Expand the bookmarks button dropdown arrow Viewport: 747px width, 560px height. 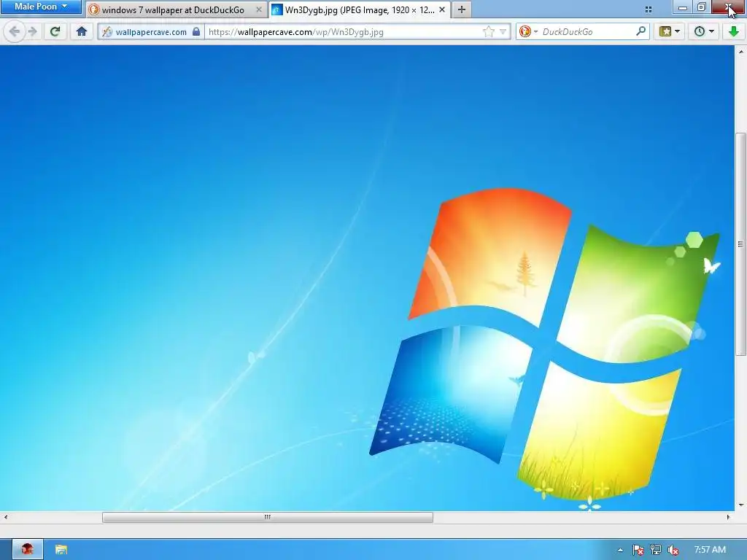coord(678,32)
